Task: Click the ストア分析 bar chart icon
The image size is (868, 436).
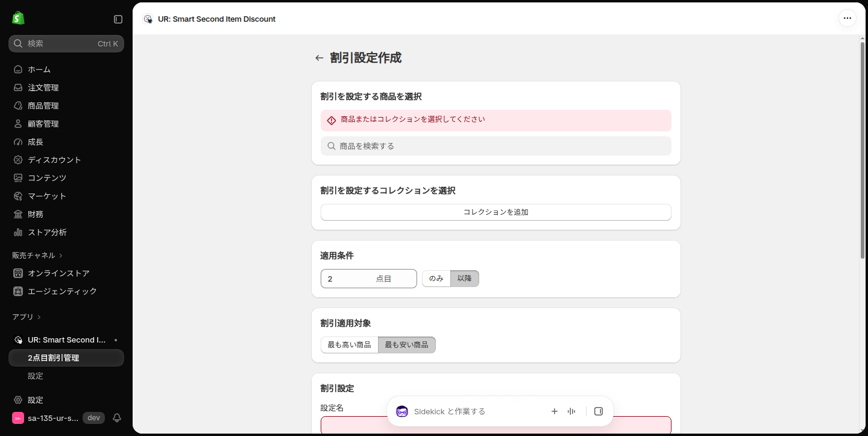Action: point(18,232)
